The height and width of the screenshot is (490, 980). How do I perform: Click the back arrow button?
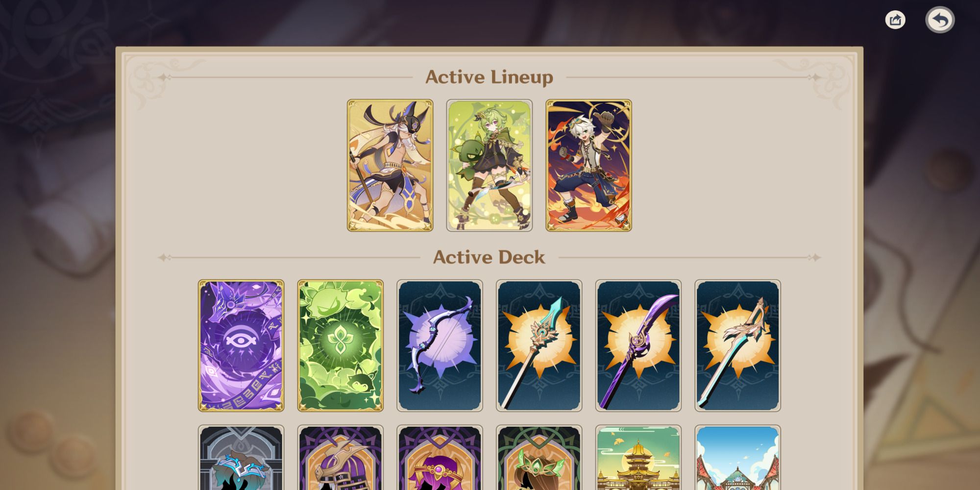tap(940, 20)
